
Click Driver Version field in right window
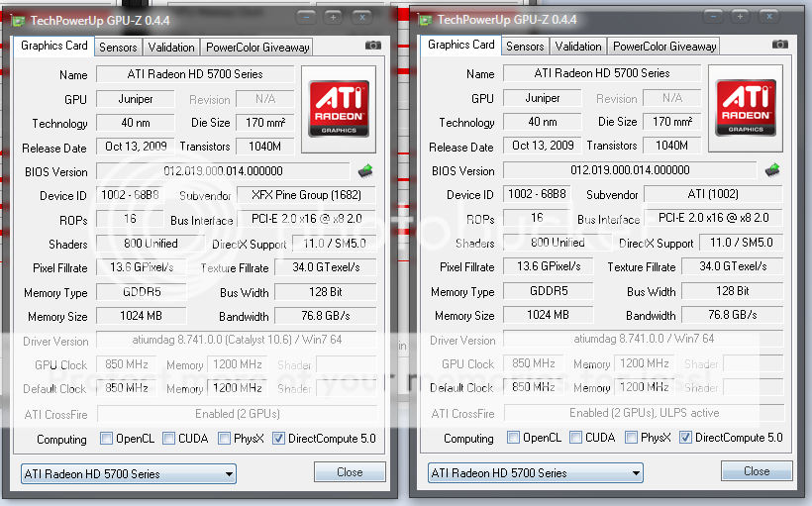[644, 339]
